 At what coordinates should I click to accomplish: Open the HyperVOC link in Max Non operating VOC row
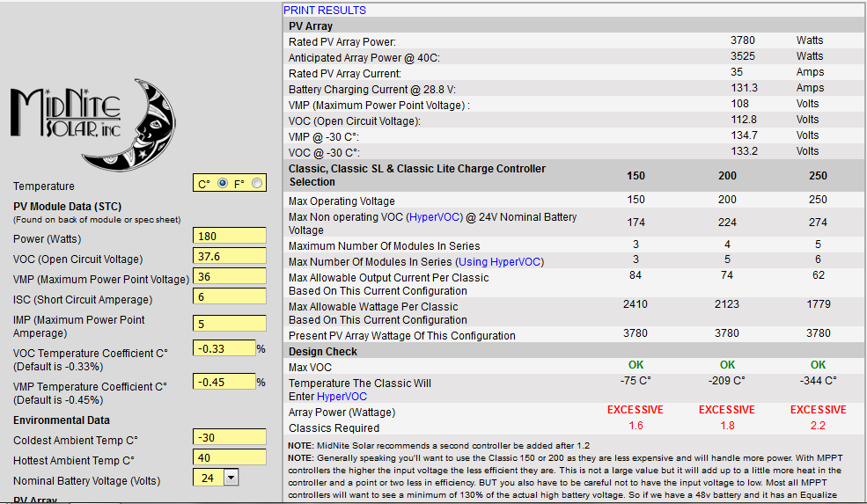(x=434, y=217)
